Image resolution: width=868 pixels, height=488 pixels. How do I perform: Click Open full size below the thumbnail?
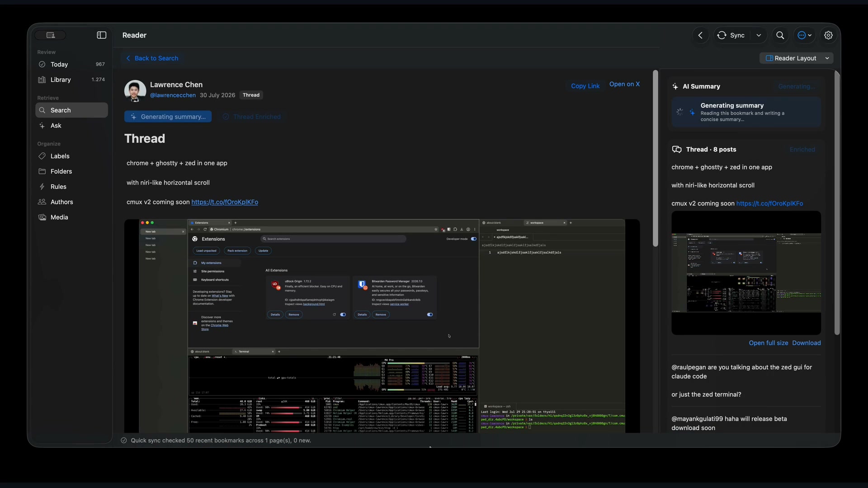[768, 343]
